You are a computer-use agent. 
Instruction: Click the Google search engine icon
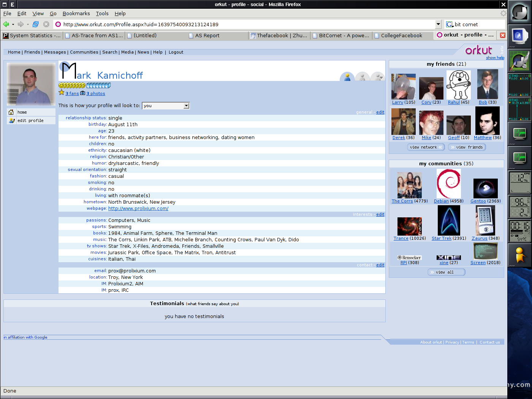[x=450, y=24]
